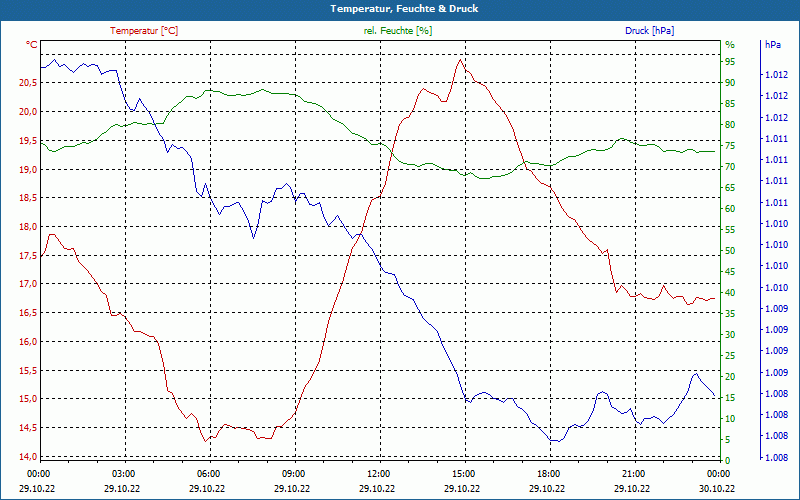Screen dimensions: 800x500
Task: Click the green '35' humidity axis tick
Action: pyautogui.click(x=730, y=314)
